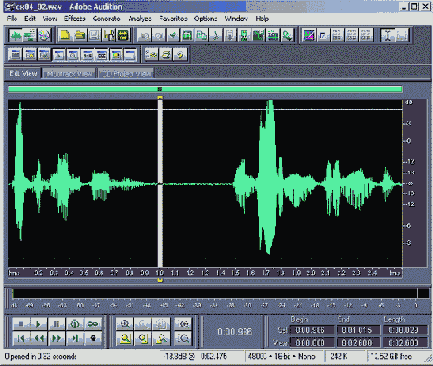Select the marquee selection tool beside the I-beam
Screen dimensions: 433x366
click(x=402, y=35)
